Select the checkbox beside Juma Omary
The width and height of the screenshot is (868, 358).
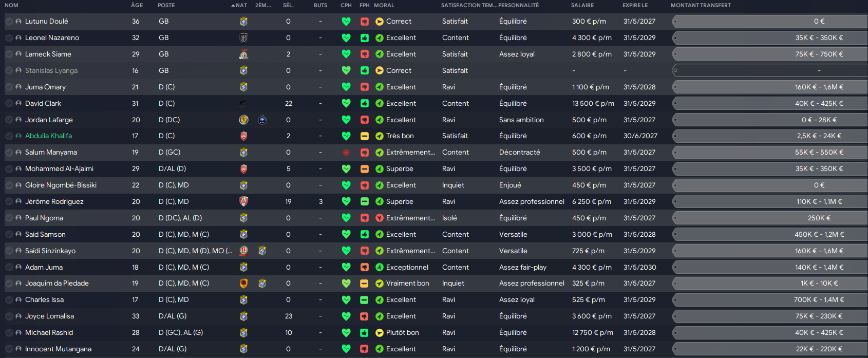pyautogui.click(x=9, y=87)
